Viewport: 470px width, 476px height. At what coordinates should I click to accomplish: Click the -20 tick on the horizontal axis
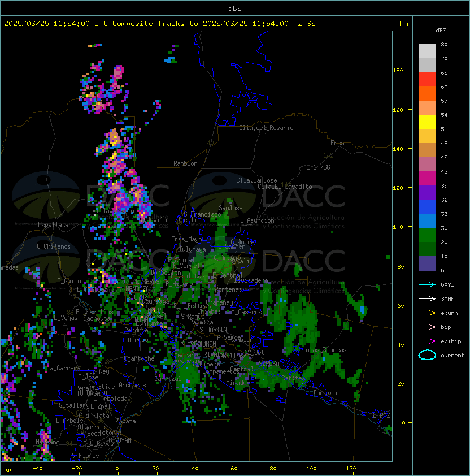pyautogui.click(x=77, y=469)
